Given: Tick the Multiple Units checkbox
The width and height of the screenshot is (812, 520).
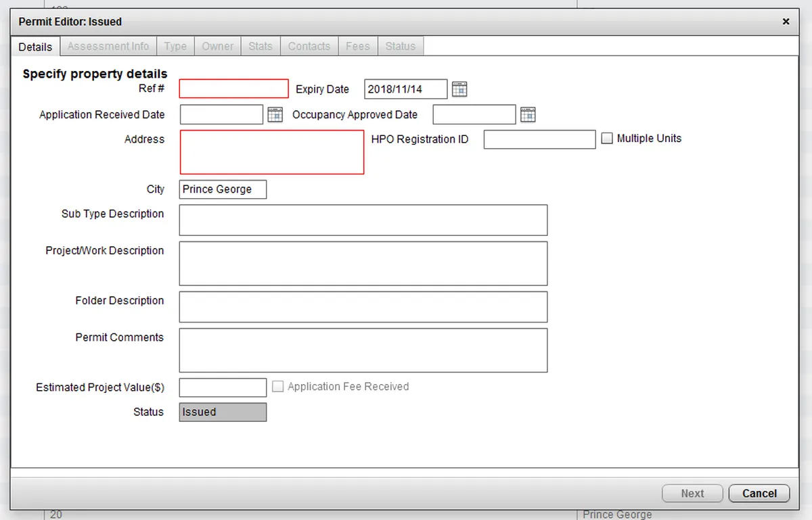Looking at the screenshot, I should tap(607, 139).
